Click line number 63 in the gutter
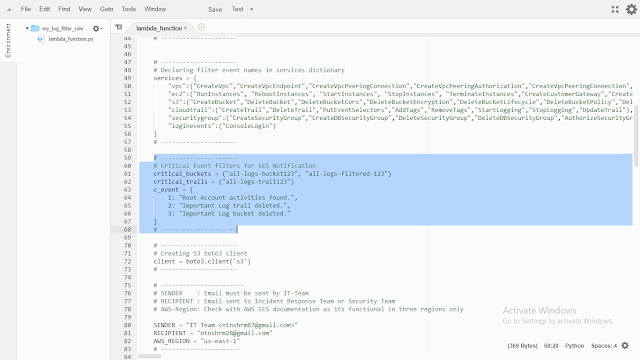 pyautogui.click(x=127, y=190)
